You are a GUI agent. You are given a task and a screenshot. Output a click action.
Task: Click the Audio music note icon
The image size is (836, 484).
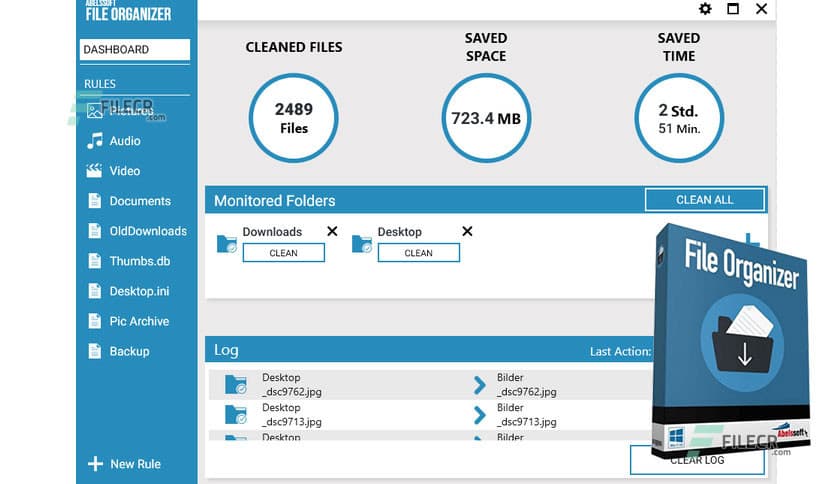pos(95,141)
